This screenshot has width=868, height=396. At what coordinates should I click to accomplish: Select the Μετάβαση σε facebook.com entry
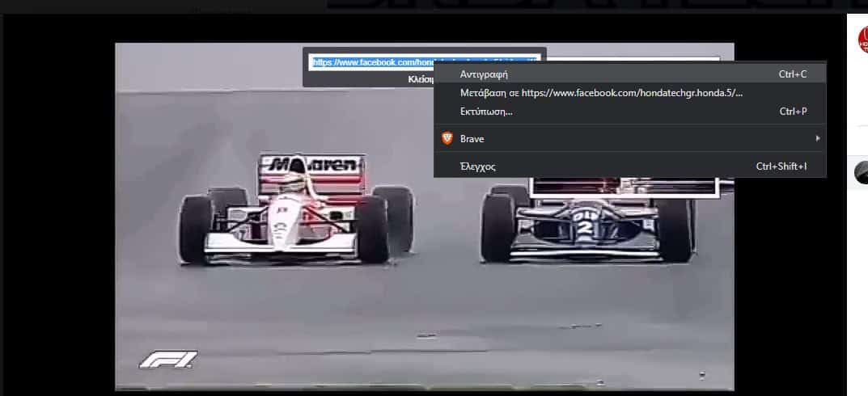coord(630,93)
